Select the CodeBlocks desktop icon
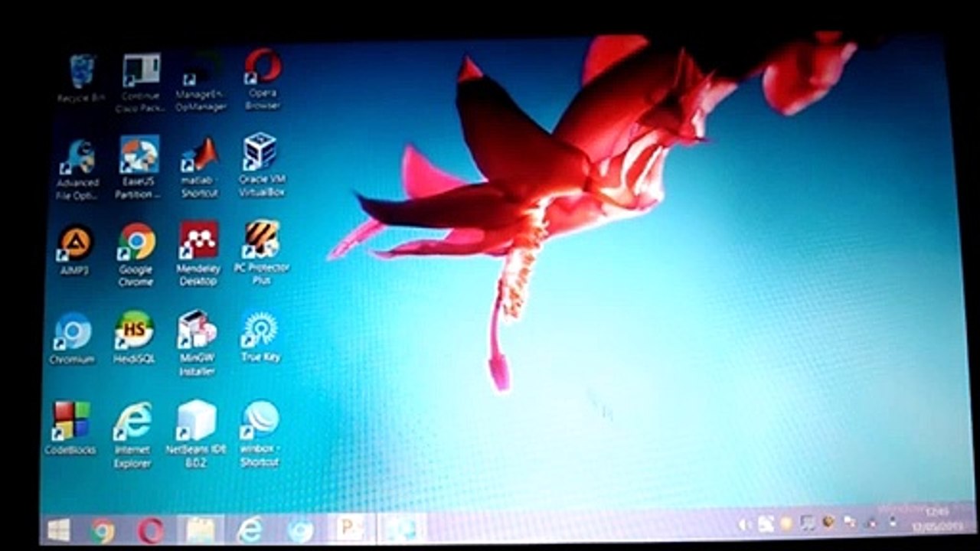 tap(70, 429)
